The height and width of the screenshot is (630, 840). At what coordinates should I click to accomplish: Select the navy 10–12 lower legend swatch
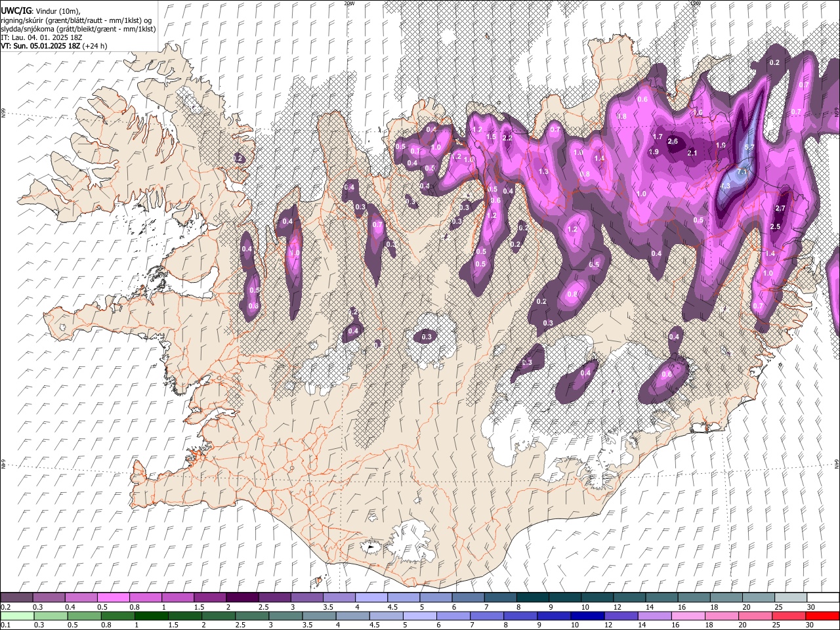588,616
